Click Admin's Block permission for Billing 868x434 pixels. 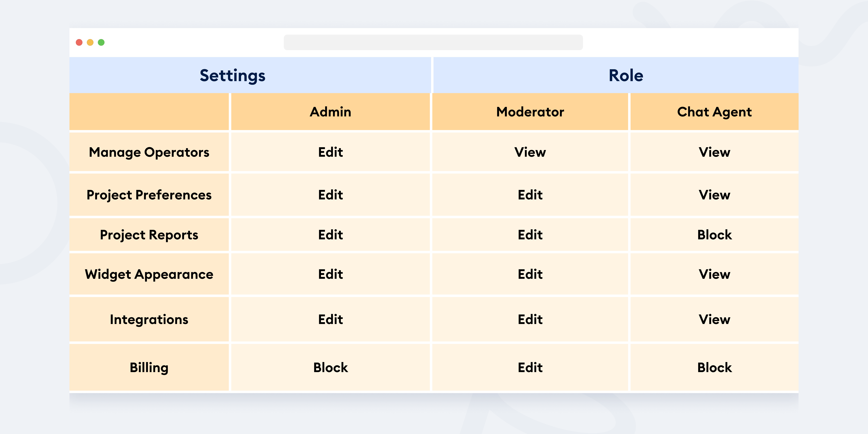330,367
